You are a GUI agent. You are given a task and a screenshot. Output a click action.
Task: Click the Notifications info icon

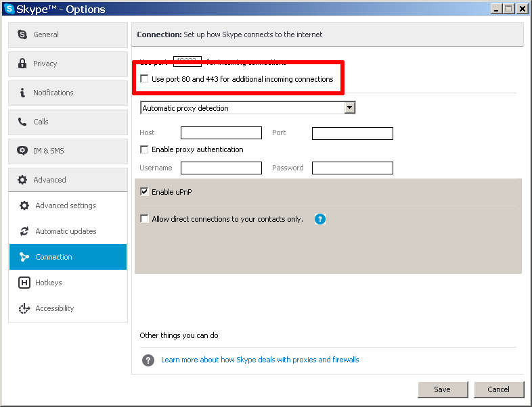tap(22, 93)
